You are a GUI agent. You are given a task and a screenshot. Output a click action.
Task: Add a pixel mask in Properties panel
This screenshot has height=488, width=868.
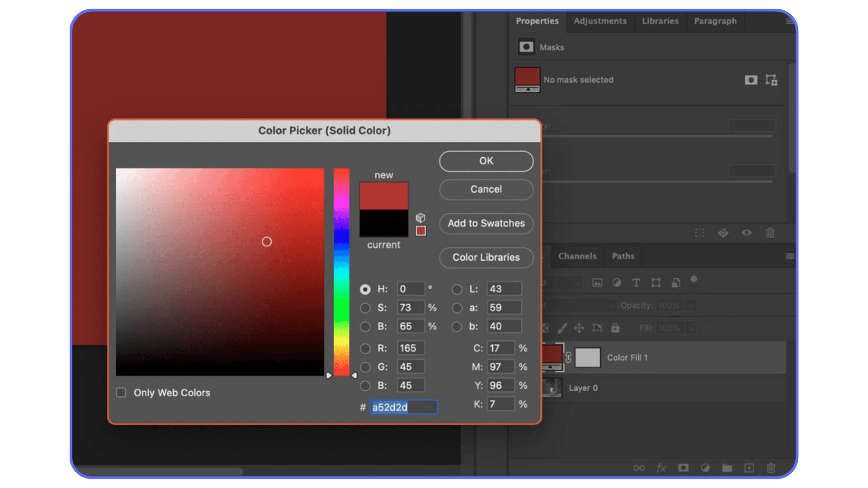click(751, 80)
